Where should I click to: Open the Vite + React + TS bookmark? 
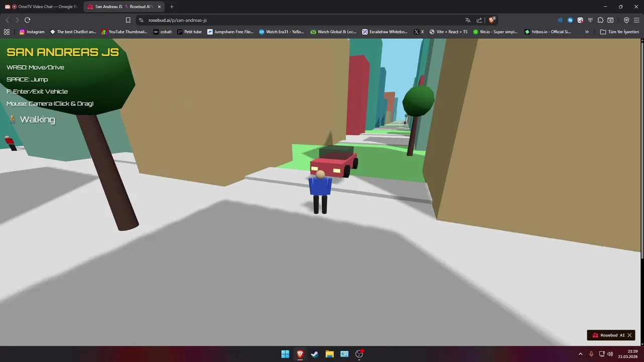point(448,32)
